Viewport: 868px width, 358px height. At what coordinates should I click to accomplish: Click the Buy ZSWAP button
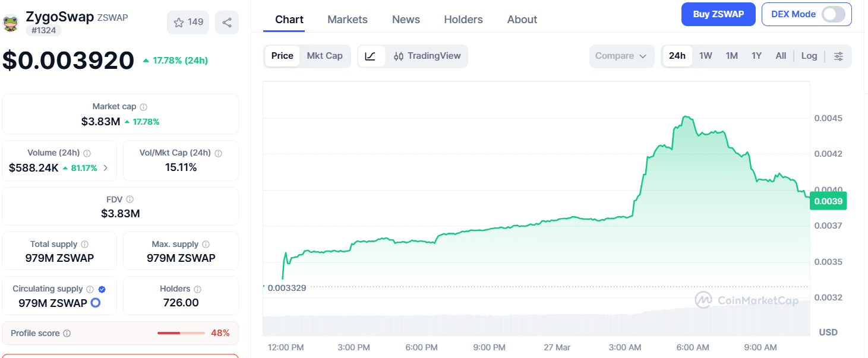pos(718,14)
